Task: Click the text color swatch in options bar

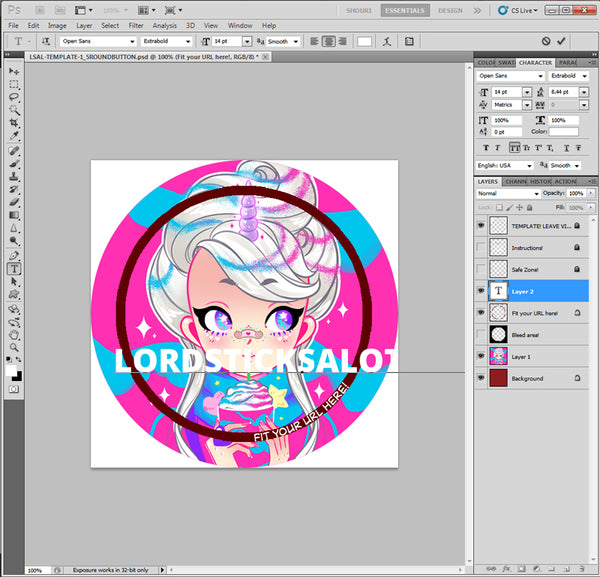Action: (x=365, y=42)
